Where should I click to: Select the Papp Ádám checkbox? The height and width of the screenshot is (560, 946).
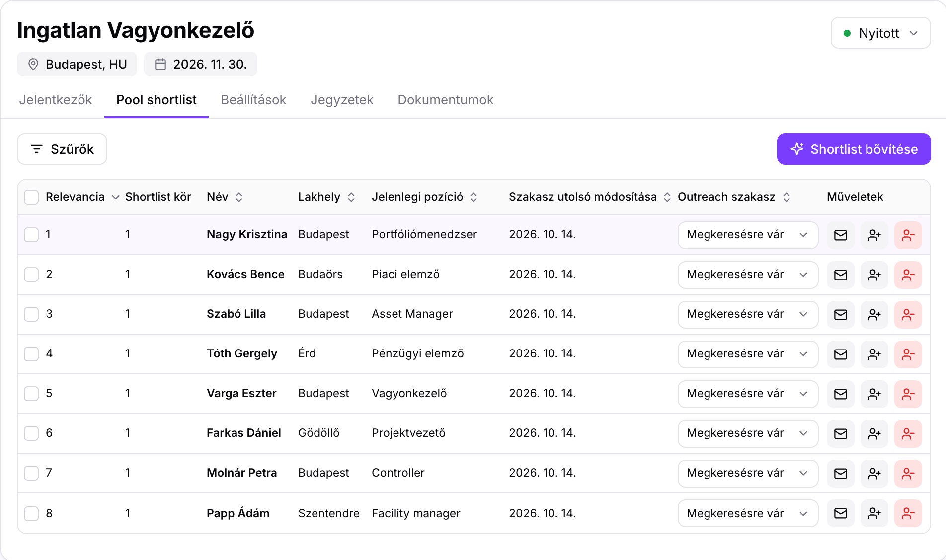(31, 514)
